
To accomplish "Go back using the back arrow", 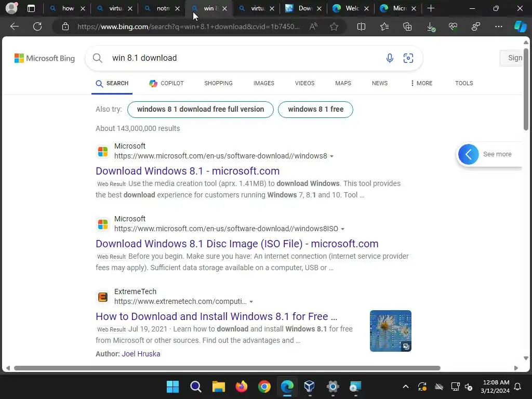I will click(x=14, y=26).
